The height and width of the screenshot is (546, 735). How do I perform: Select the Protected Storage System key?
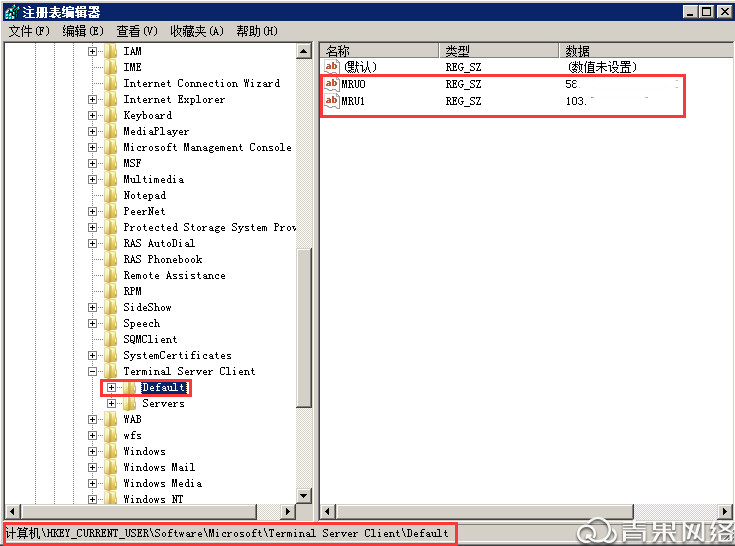[x=210, y=227]
